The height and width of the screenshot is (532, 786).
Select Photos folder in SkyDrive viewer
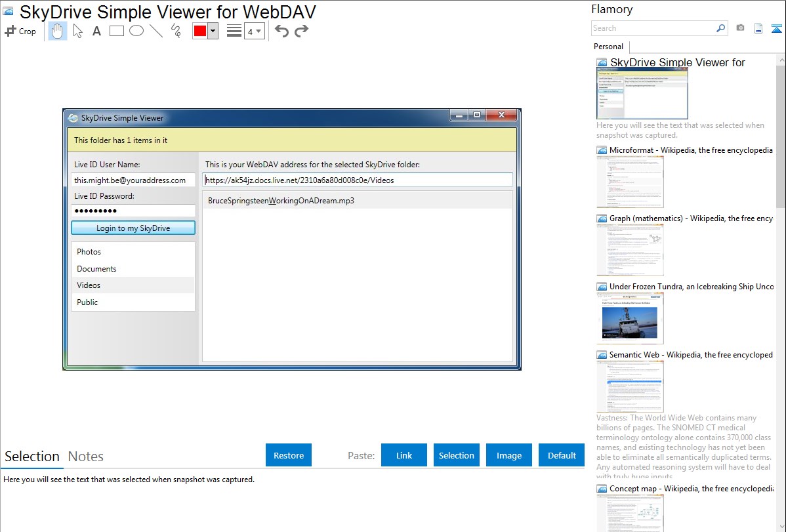pos(133,252)
